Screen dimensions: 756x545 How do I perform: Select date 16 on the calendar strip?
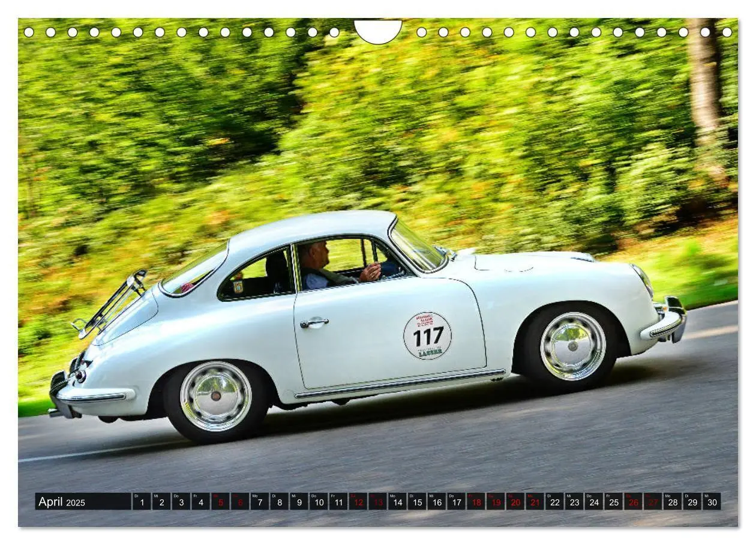pyautogui.click(x=437, y=502)
